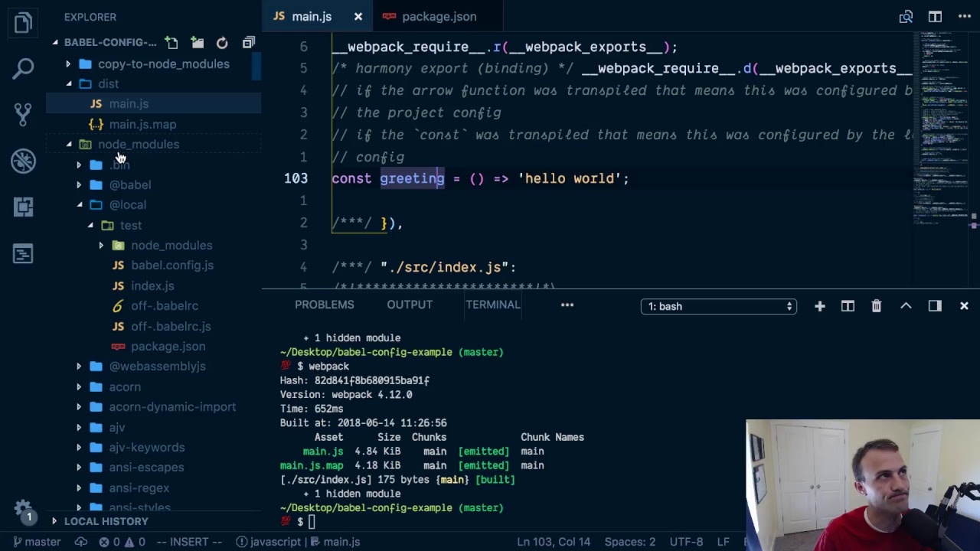Open the sixth activity bar panel icon
Image resolution: width=980 pixels, height=551 pixels.
pos(23,253)
